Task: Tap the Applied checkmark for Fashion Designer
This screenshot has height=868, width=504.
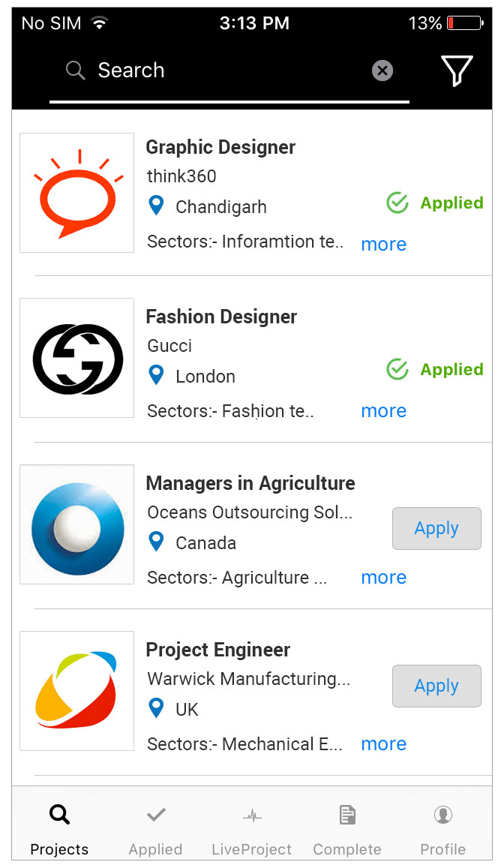Action: [x=397, y=369]
